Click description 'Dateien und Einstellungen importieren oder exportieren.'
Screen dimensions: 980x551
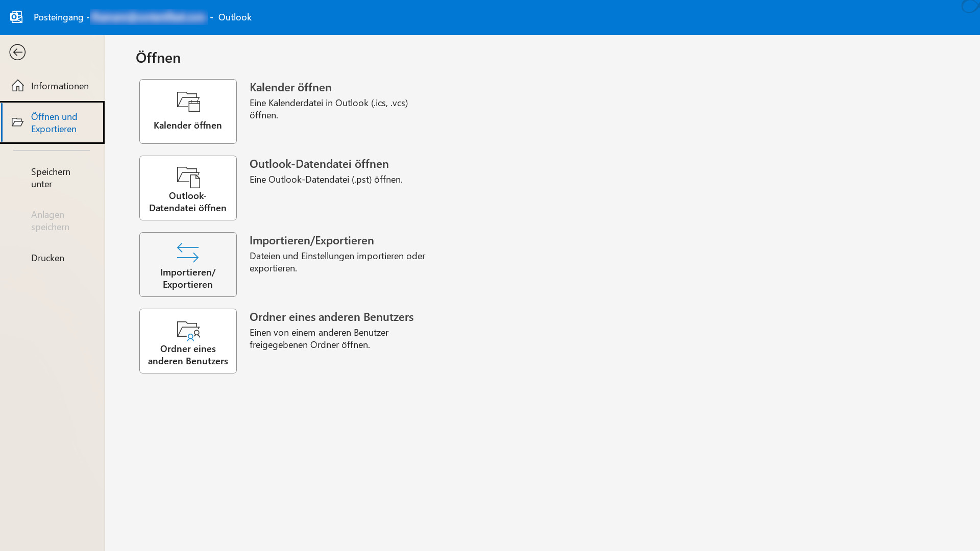click(337, 262)
